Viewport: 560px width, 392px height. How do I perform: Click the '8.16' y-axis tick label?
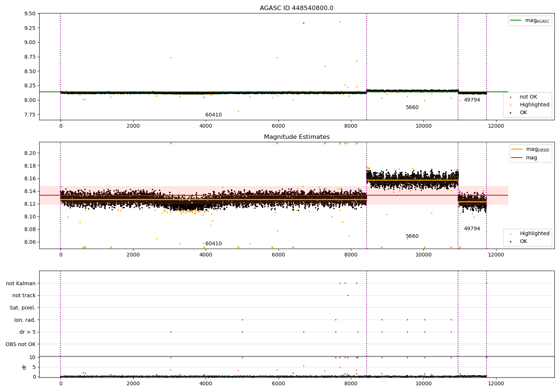coord(30,178)
